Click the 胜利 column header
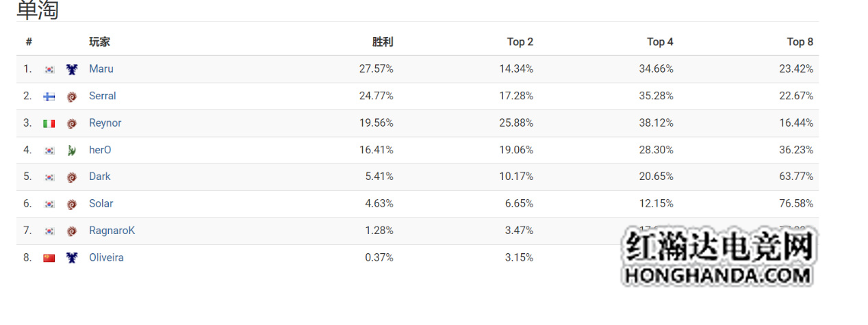Screen dimensions: 868x325 tap(383, 42)
